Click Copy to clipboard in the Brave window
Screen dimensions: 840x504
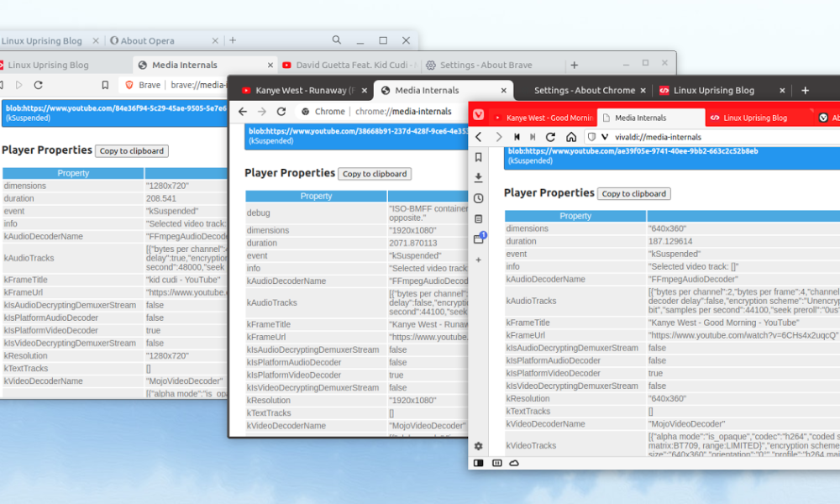point(132,151)
